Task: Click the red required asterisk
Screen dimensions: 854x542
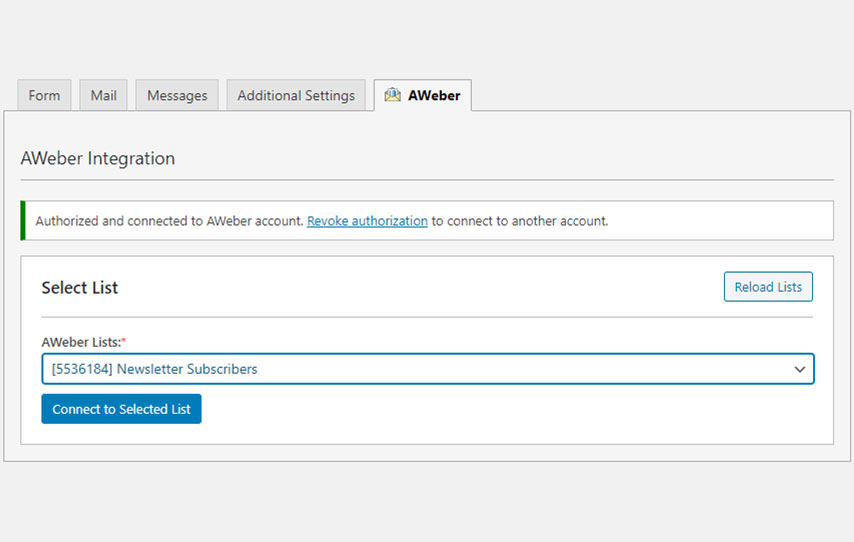Action: [x=124, y=341]
